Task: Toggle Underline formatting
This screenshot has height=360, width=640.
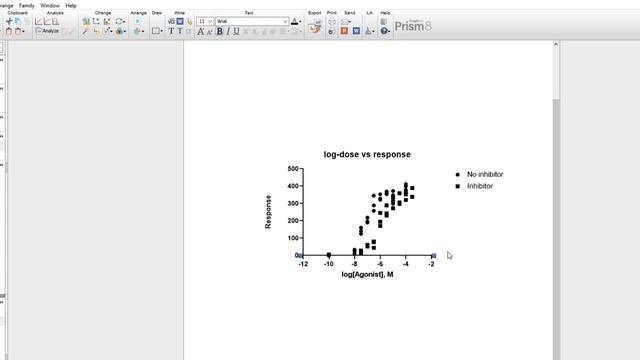Action: pyautogui.click(x=236, y=31)
